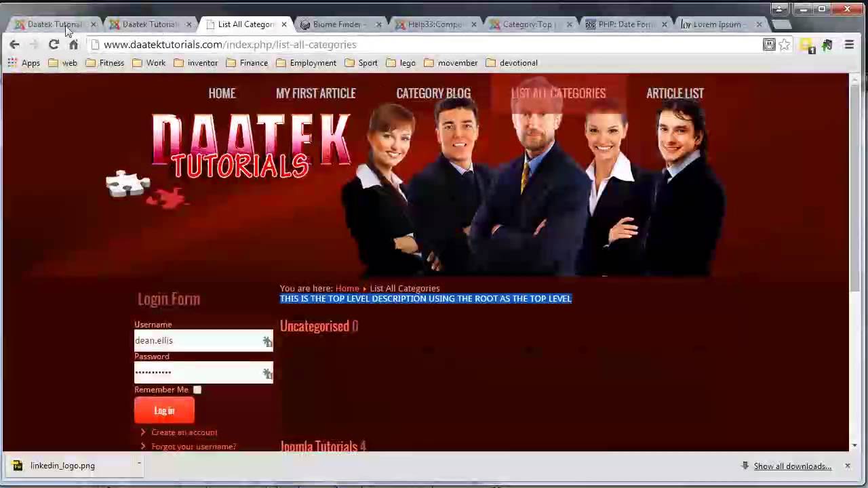Viewport: 868px width, 488px height.
Task: Open ARTICLE LIST menu item
Action: pos(675,94)
